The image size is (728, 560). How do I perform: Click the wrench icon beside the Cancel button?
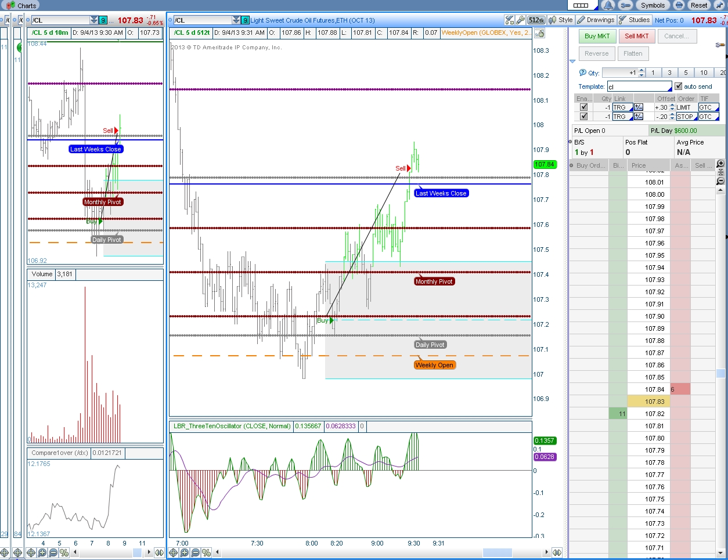click(720, 45)
